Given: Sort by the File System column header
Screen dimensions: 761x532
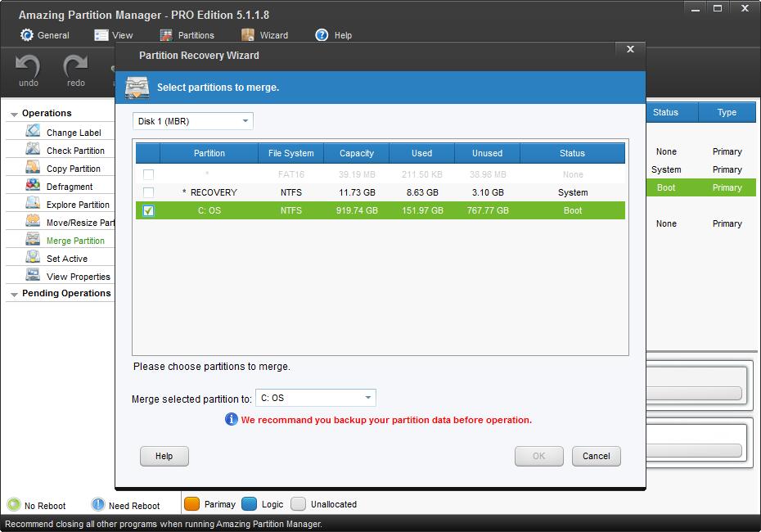Looking at the screenshot, I should click(290, 153).
